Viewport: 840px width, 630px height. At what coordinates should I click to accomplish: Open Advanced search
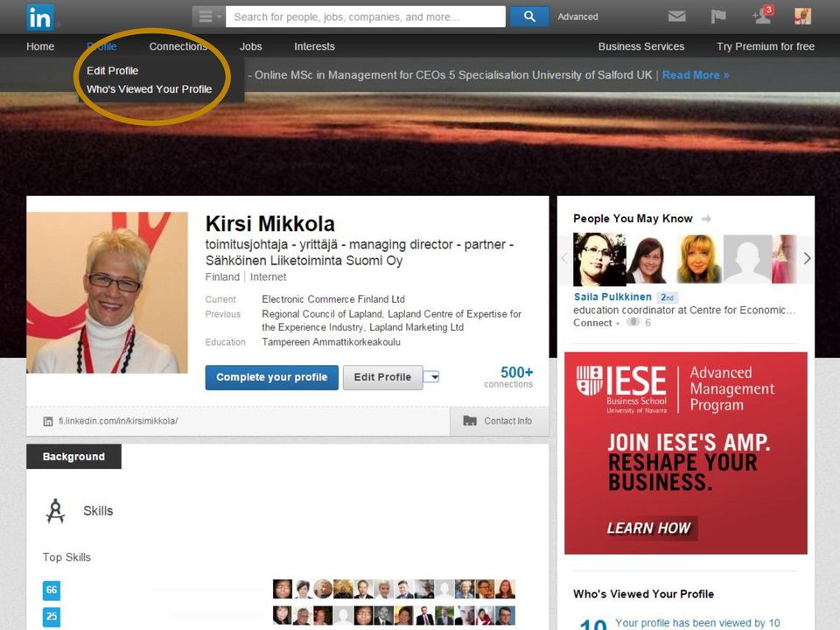pyautogui.click(x=577, y=17)
